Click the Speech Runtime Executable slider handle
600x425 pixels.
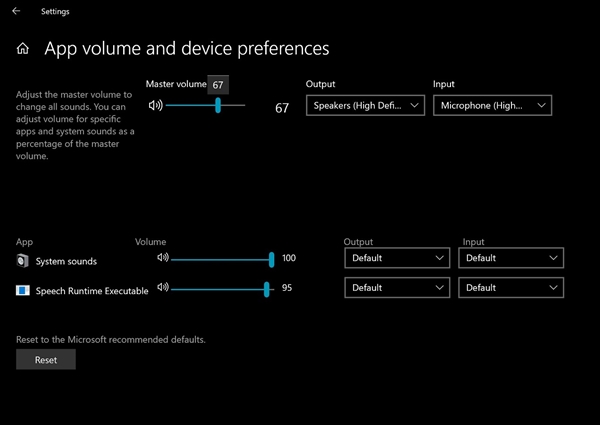click(266, 290)
